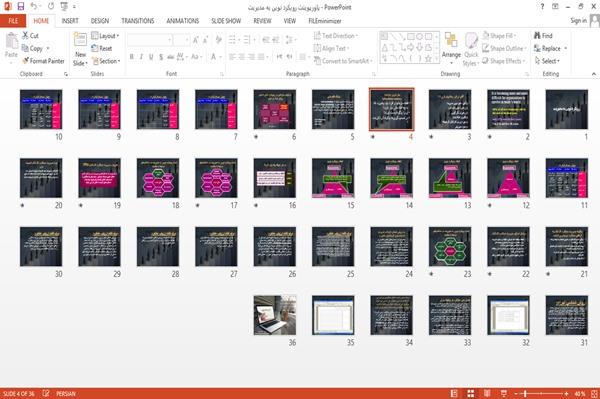Toggle Justify paragraph button

coord(261,57)
